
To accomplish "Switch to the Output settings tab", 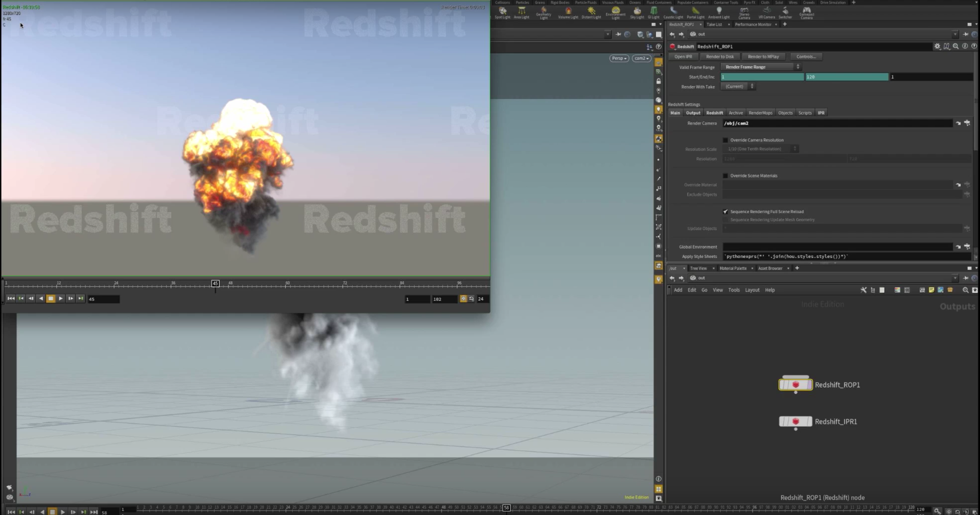I will tap(693, 113).
